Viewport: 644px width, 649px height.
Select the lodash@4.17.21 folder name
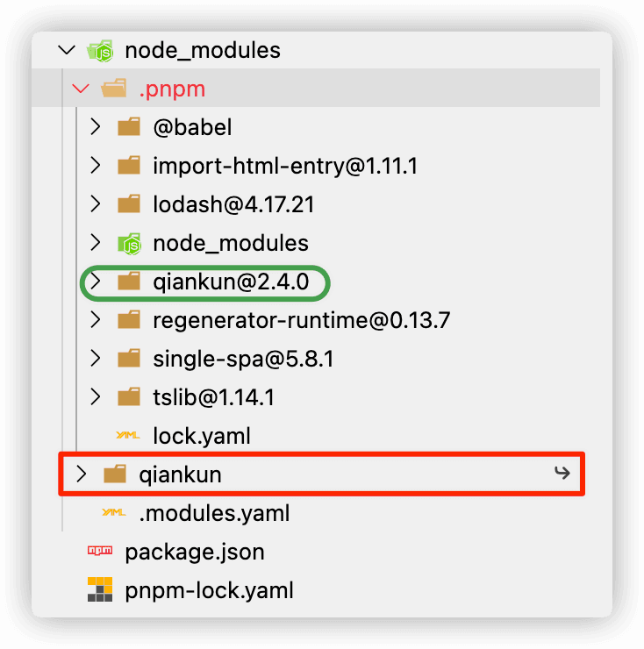233,204
